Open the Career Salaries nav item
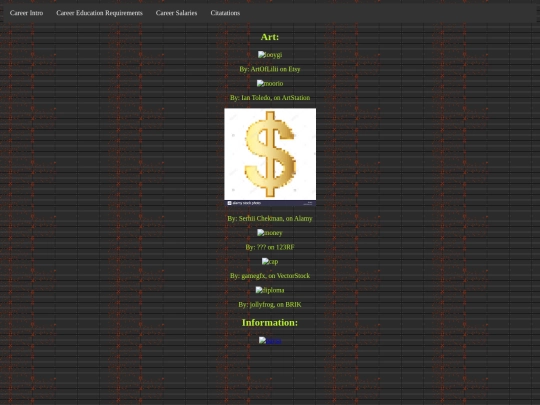This screenshot has height=405, width=540. pyautogui.click(x=176, y=13)
